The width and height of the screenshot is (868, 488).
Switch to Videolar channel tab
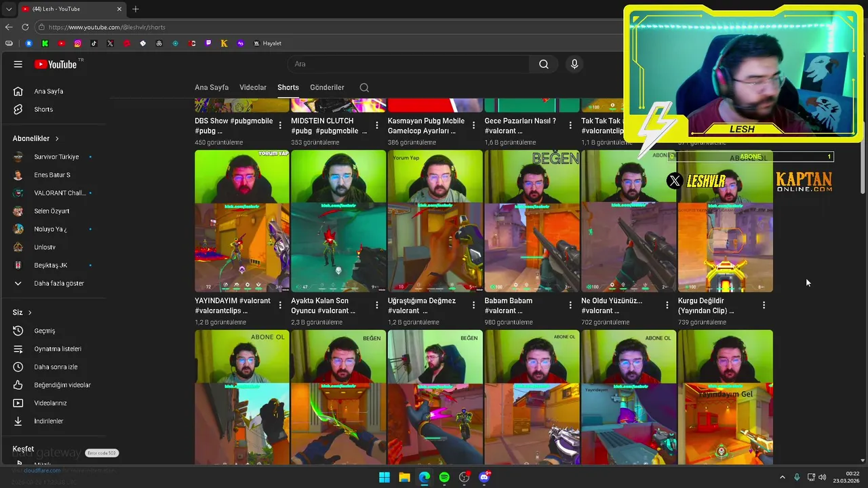click(253, 87)
